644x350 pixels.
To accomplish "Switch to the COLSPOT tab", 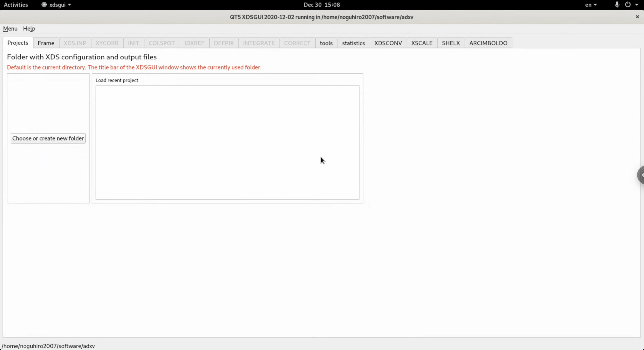I will pos(162,43).
